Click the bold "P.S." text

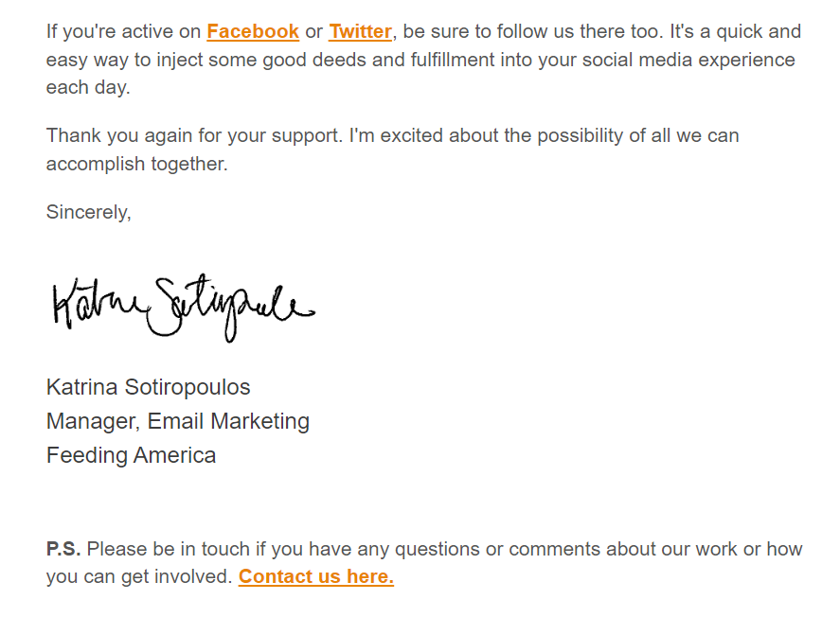pos(63,549)
